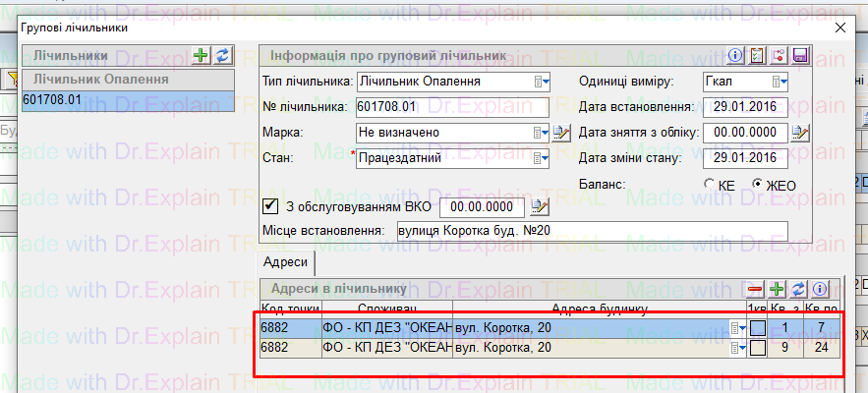Click the checklist icon in info header

click(x=757, y=55)
